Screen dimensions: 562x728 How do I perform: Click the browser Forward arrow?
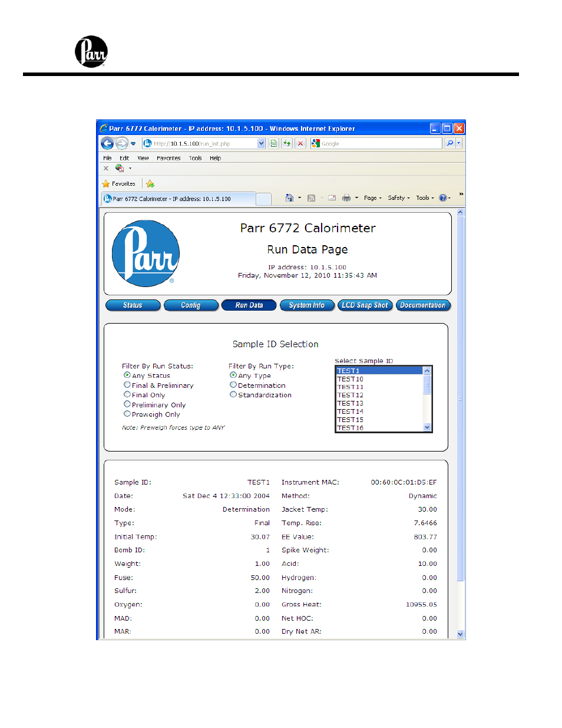pyautogui.click(x=122, y=143)
